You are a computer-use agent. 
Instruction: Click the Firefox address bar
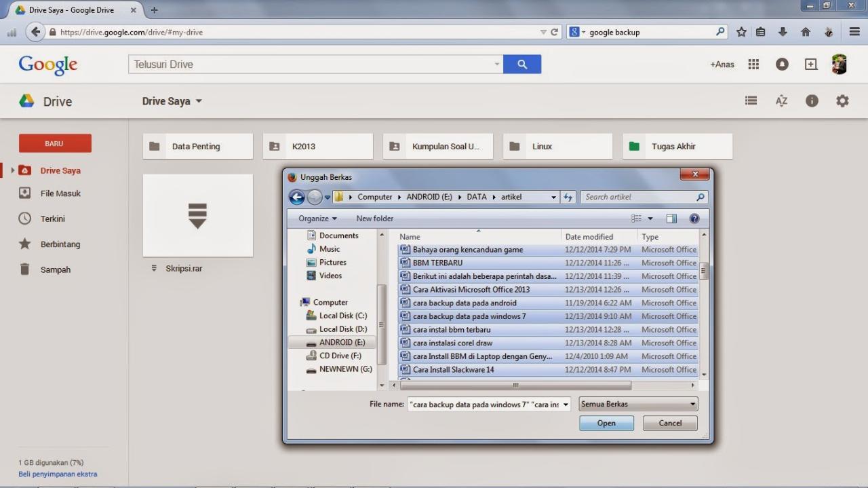[298, 32]
